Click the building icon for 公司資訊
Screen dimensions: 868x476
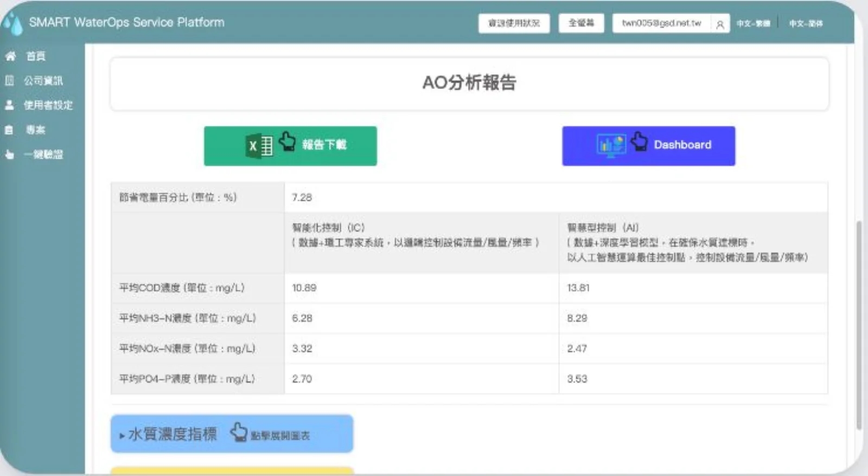(x=9, y=80)
